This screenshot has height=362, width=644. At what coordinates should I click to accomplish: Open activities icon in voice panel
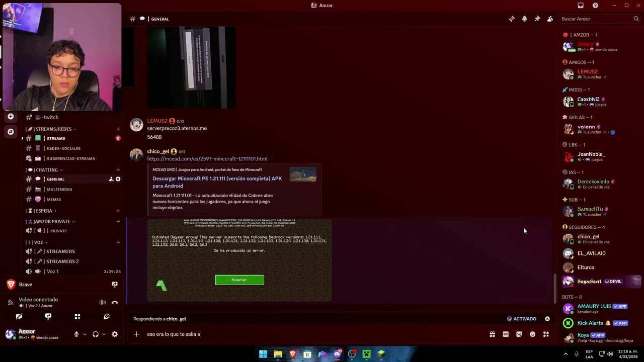[x=77, y=316]
